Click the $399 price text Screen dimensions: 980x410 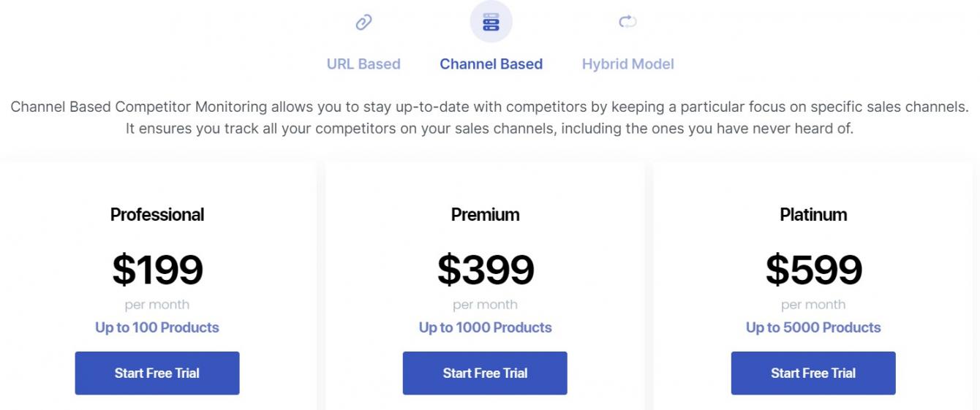pyautogui.click(x=485, y=270)
